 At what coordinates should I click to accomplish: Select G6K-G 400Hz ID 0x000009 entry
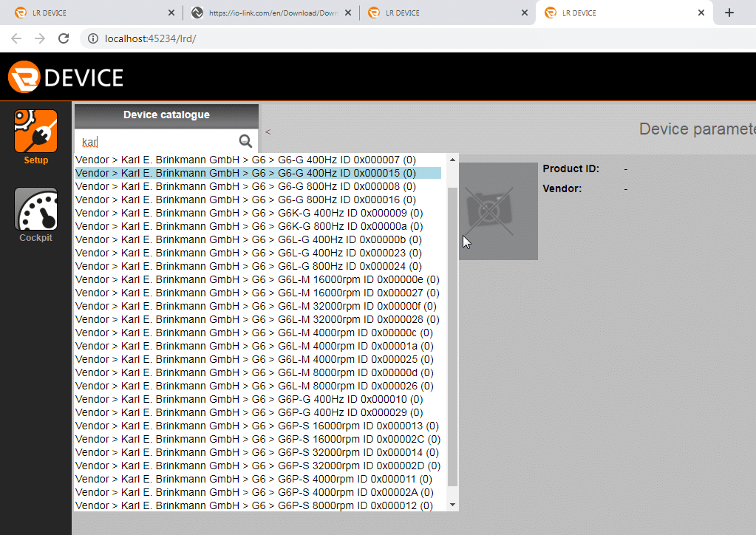258,213
